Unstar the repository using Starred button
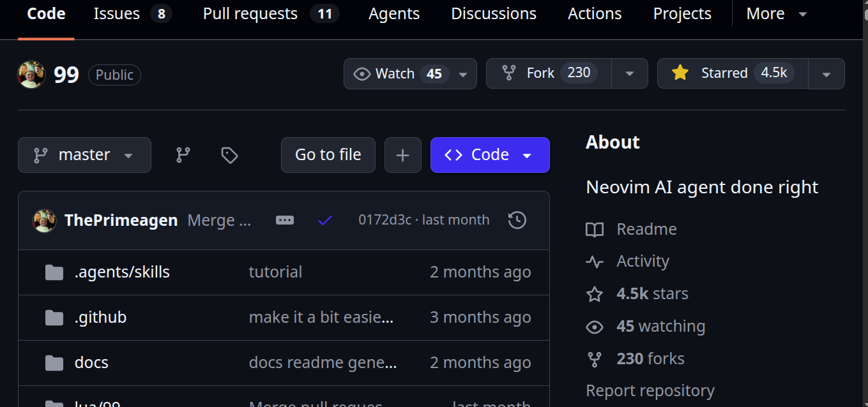This screenshot has width=868, height=407. [x=733, y=73]
